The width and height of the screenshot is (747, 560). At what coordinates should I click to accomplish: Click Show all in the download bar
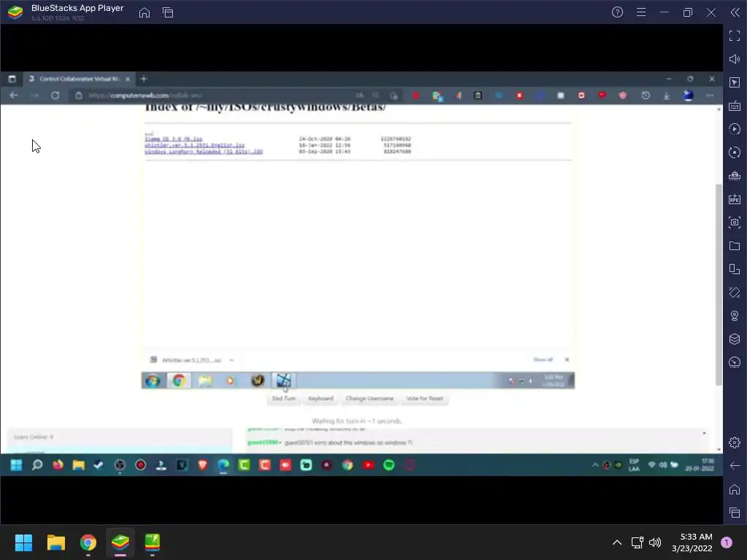click(x=543, y=359)
